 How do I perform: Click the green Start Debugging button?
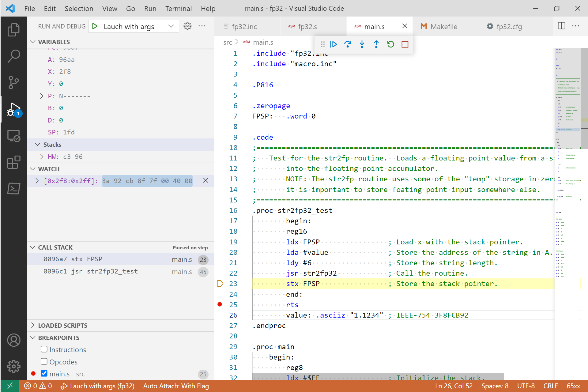(95, 26)
